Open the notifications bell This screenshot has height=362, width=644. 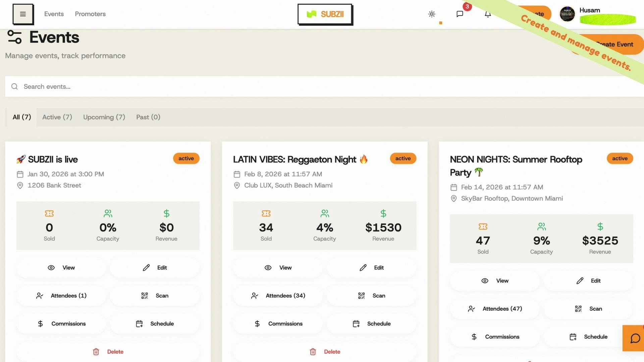(488, 14)
